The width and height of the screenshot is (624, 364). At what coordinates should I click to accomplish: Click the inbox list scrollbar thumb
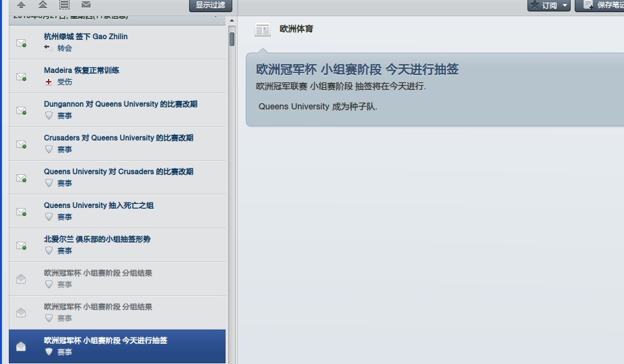[x=232, y=38]
